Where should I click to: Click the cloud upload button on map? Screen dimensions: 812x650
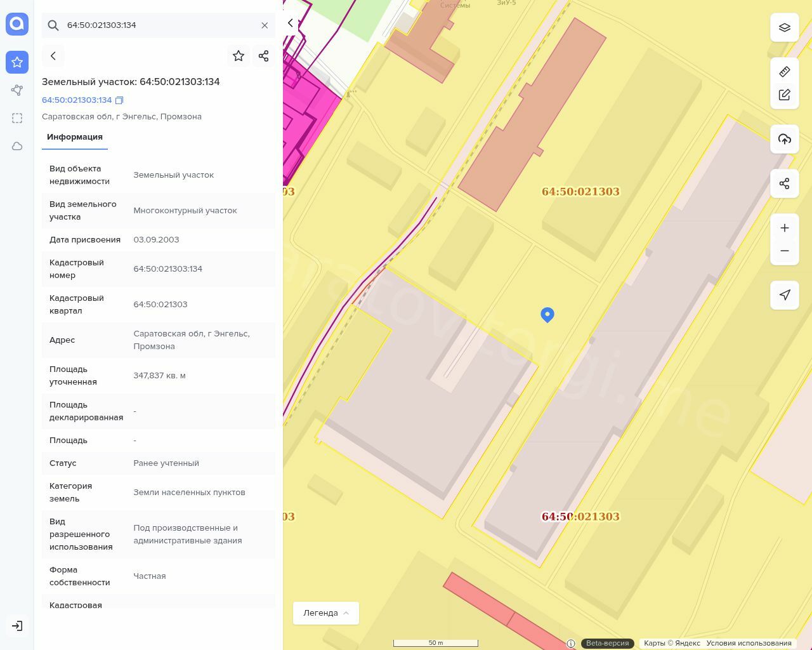point(785,139)
